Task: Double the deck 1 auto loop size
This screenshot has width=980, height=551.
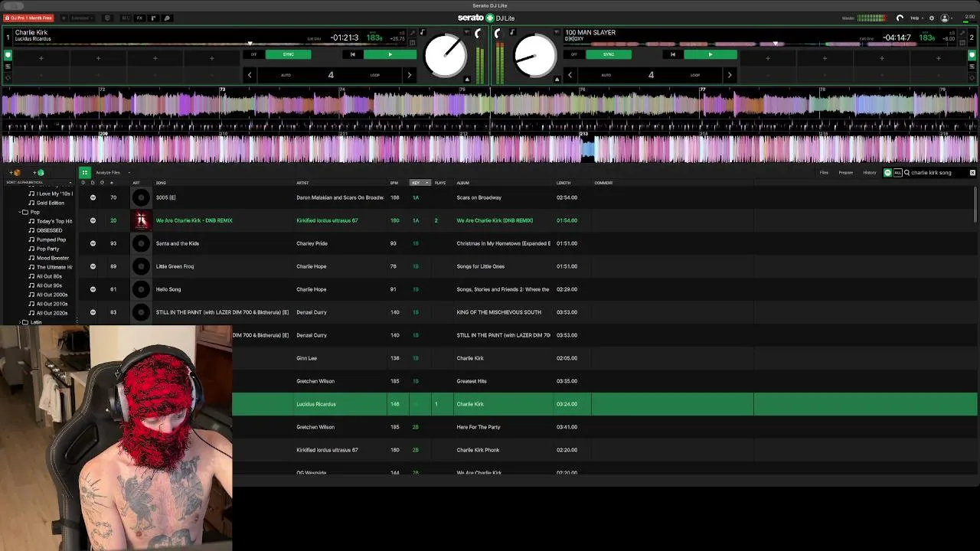Action: point(410,75)
